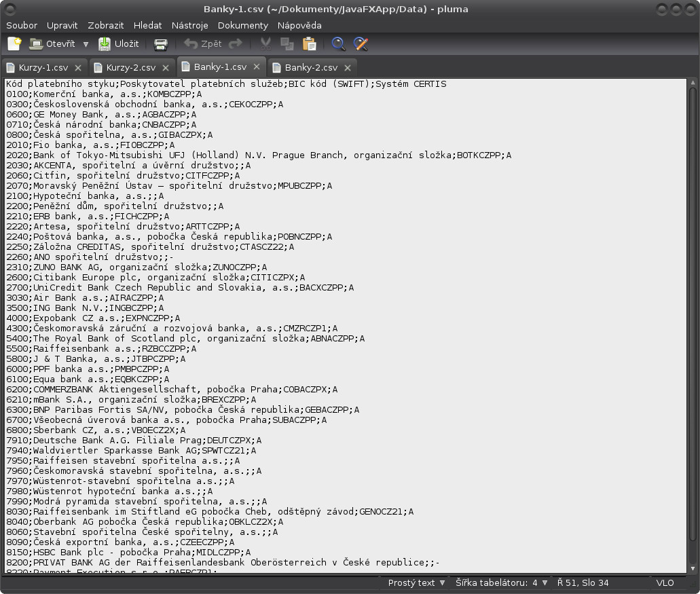
Task: Cut selection with scissors icon
Action: [x=265, y=43]
